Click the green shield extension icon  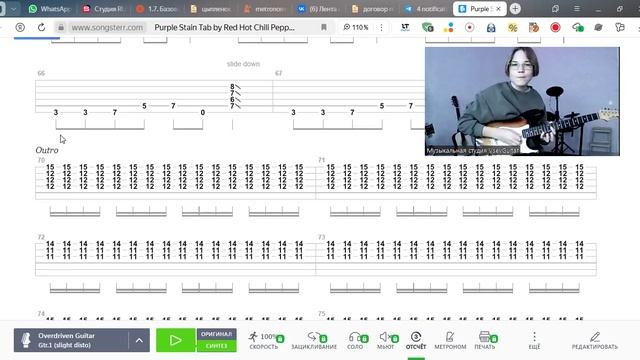(x=427, y=27)
